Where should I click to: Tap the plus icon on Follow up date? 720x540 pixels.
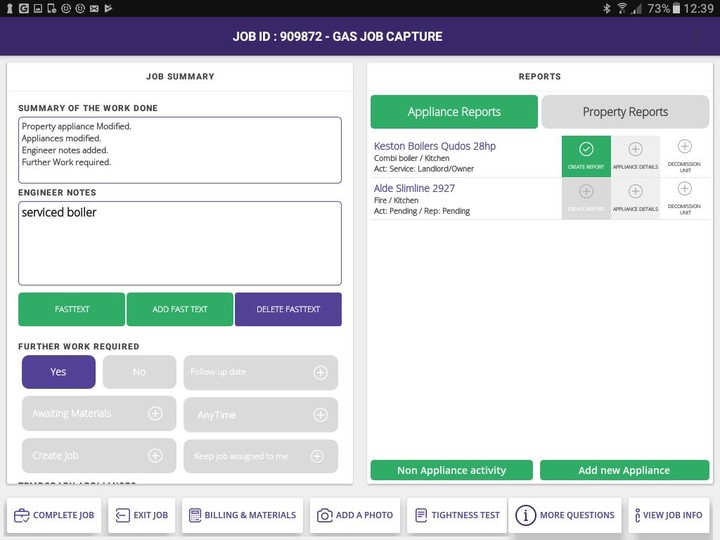coord(320,372)
